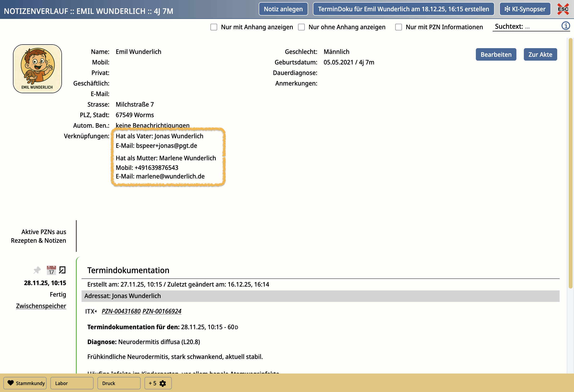Click the info icon next to Suchtext
Screen dimensions: 574x392
pyautogui.click(x=566, y=26)
